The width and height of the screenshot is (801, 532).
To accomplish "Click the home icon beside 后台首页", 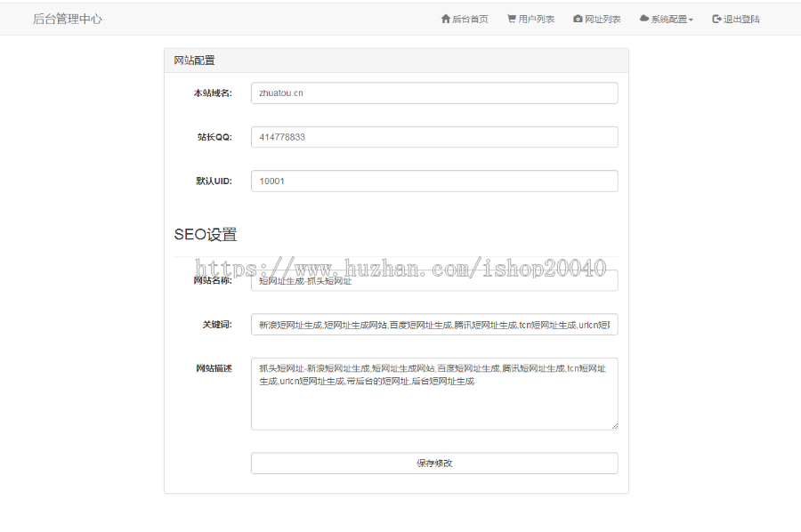I will coord(445,18).
